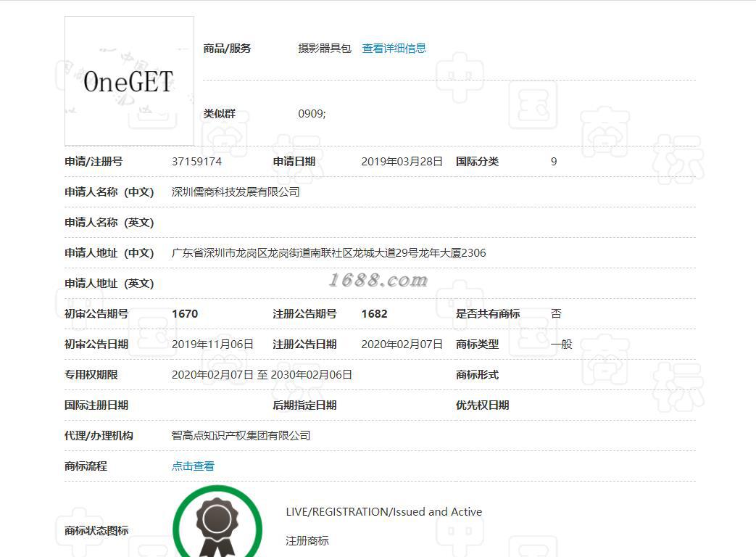Click the 点击查看 trademark process link
756x557 pixels.
click(193, 466)
